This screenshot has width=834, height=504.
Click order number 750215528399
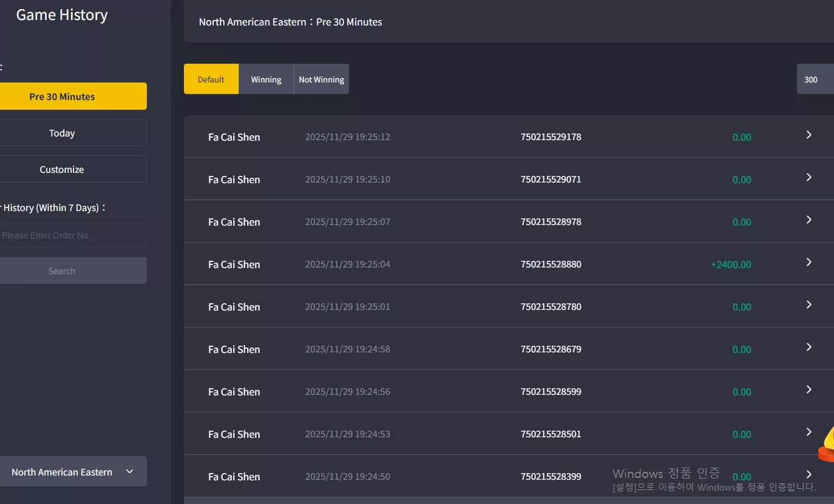point(551,477)
